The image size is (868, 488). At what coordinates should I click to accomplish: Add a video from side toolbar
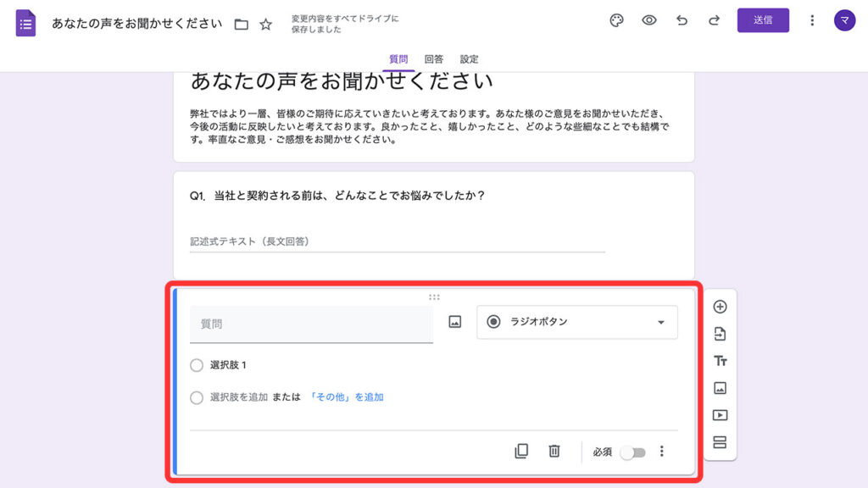[720, 415]
